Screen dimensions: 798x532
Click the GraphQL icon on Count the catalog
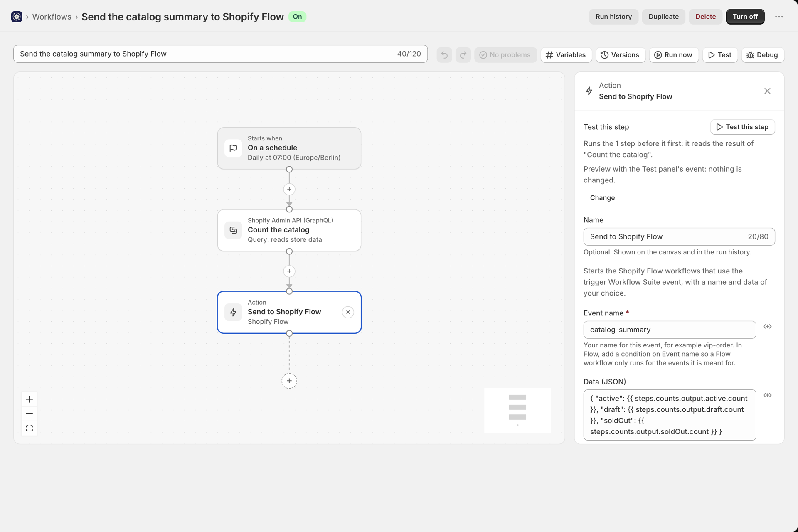click(x=233, y=230)
